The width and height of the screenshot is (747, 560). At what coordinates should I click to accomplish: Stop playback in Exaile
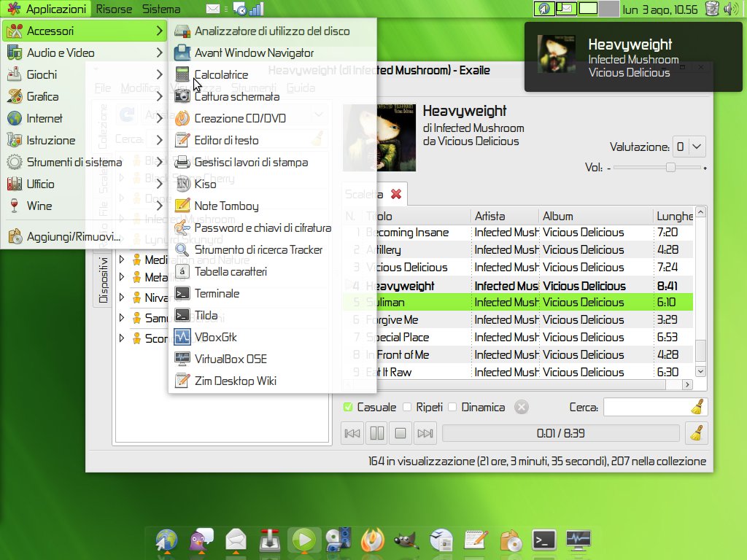pos(400,433)
